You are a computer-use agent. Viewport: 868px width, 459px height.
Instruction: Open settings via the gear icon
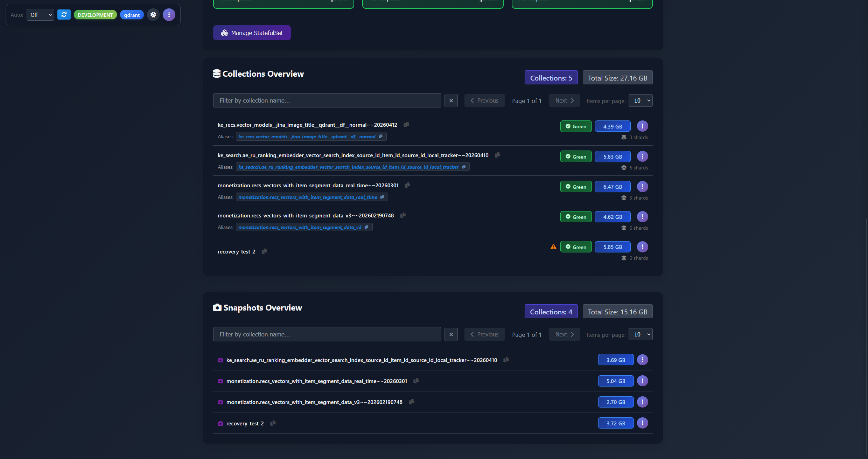point(153,15)
